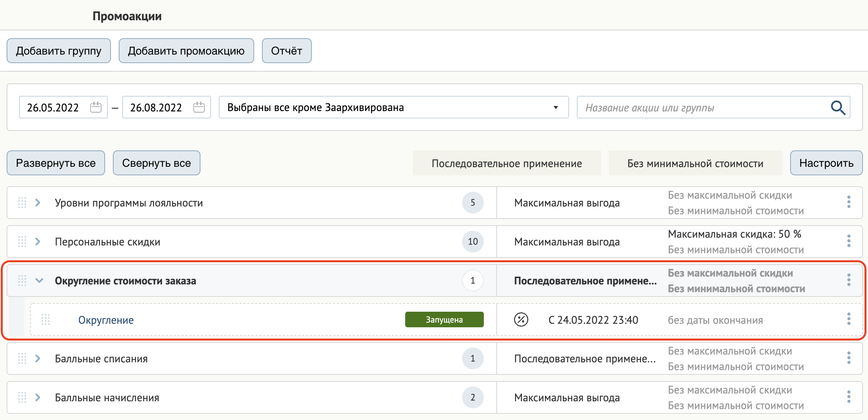Image resolution: width=868 pixels, height=420 pixels.
Task: Click Добавить промоакцию button
Action: (186, 51)
